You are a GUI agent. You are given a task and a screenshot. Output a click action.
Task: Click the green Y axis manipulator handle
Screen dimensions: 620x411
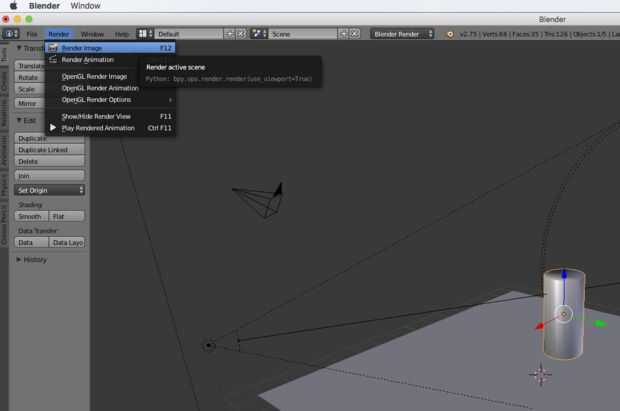pos(600,324)
